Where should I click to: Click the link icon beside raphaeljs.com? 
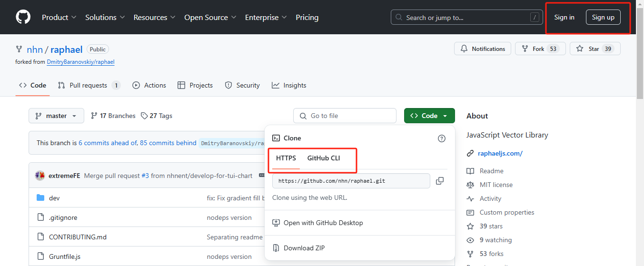coord(470,153)
